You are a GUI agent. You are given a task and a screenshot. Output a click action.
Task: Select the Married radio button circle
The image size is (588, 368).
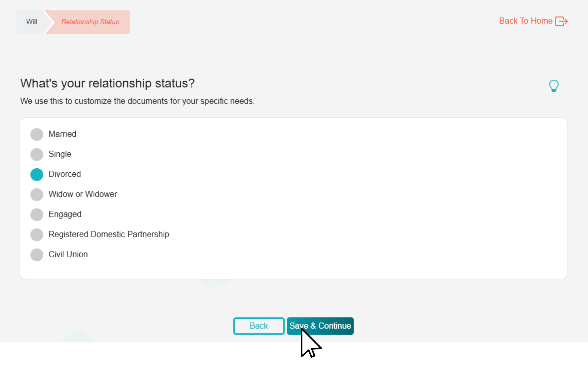[37, 135]
